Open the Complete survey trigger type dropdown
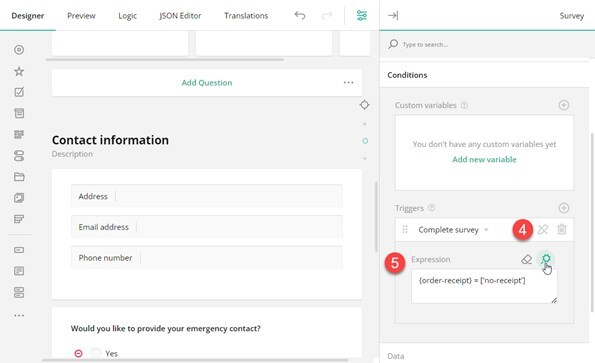The width and height of the screenshot is (595, 363). tap(453, 229)
